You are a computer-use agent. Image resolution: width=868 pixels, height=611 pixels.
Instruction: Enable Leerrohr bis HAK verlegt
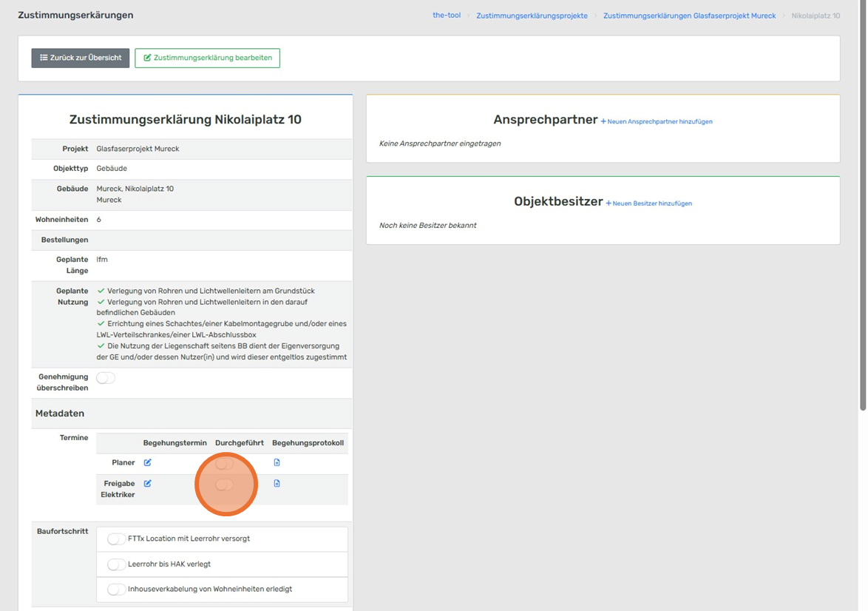coord(117,564)
